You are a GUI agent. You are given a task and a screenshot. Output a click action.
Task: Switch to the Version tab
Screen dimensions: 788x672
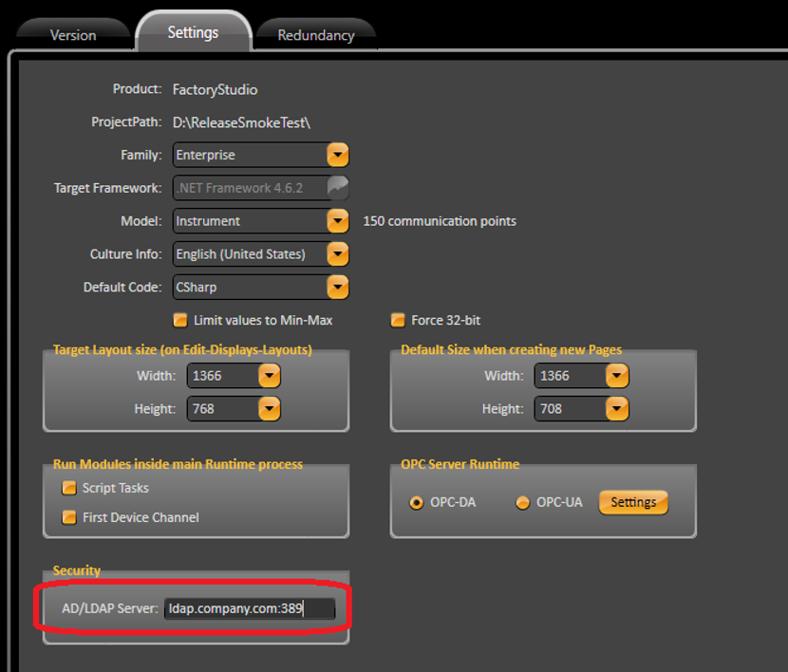tap(73, 35)
